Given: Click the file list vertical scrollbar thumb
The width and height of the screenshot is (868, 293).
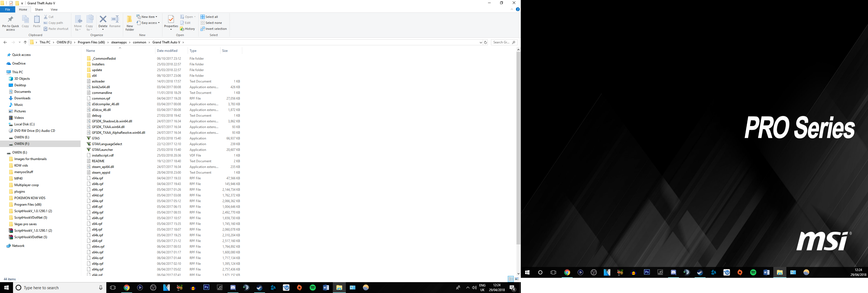Looking at the screenshot, I should tap(518, 148).
